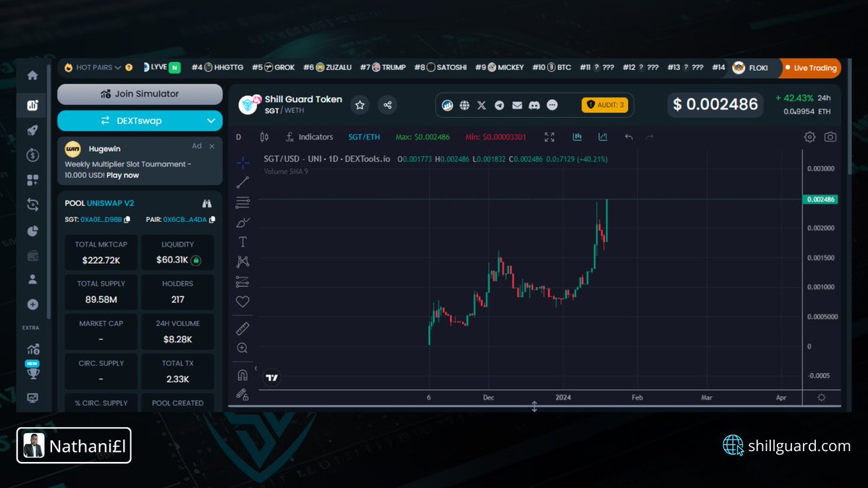868x488 pixels.
Task: Click the Join Simulator button
Action: [x=140, y=94]
